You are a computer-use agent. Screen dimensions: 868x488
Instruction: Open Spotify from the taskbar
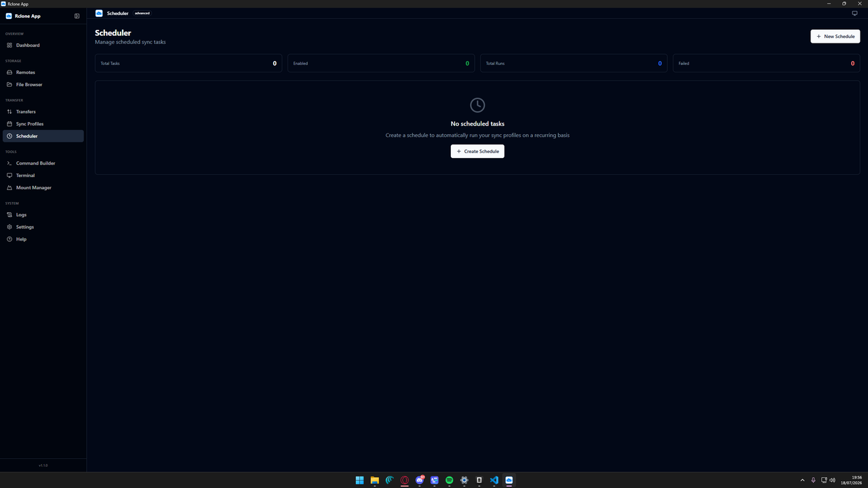pos(450,480)
